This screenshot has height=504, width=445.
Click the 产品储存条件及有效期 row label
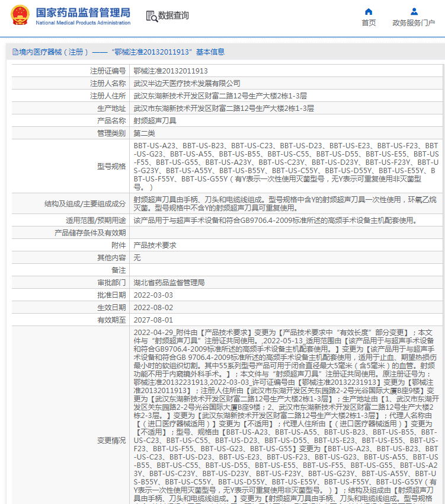pos(90,233)
